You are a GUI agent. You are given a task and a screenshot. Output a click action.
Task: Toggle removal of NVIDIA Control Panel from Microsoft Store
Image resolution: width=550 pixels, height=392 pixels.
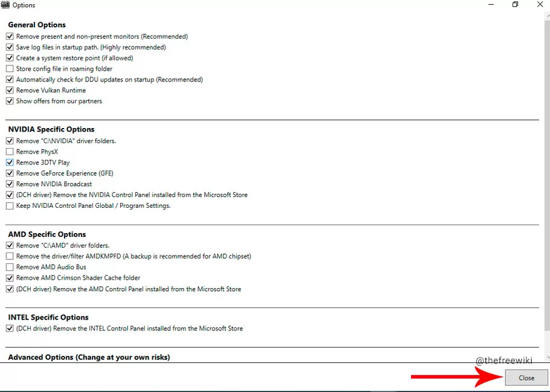(10, 194)
